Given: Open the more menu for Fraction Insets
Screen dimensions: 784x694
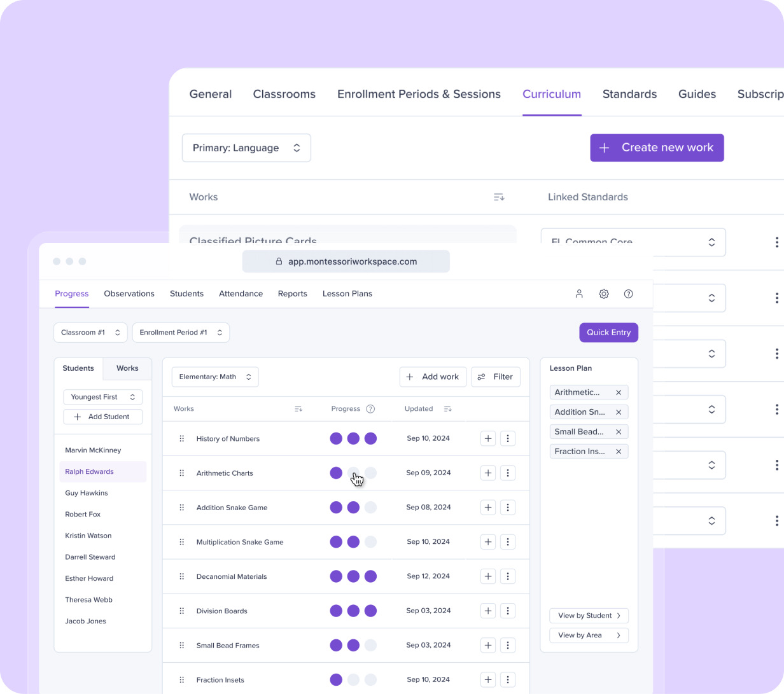Looking at the screenshot, I should [x=508, y=679].
